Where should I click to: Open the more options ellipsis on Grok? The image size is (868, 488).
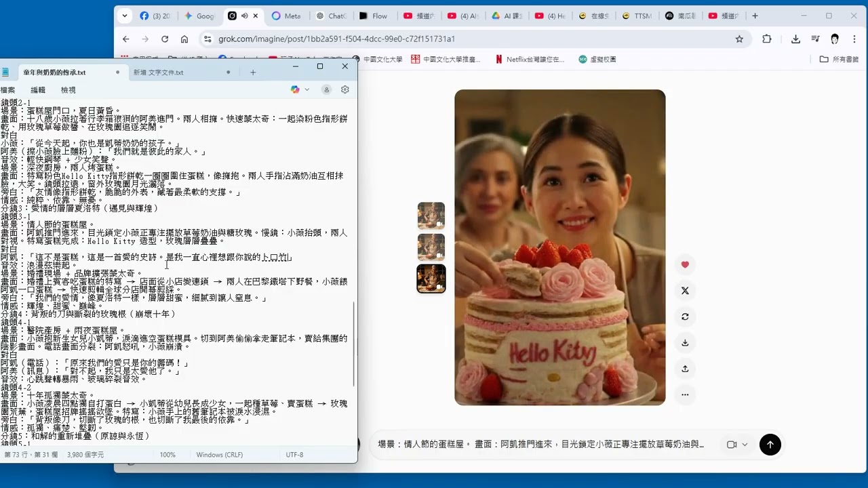click(x=685, y=394)
